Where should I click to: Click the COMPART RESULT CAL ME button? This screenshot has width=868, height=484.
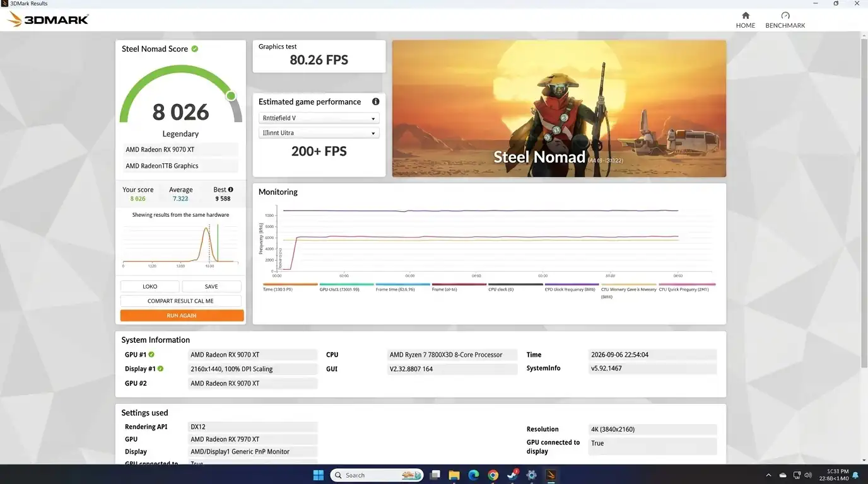[x=180, y=301]
